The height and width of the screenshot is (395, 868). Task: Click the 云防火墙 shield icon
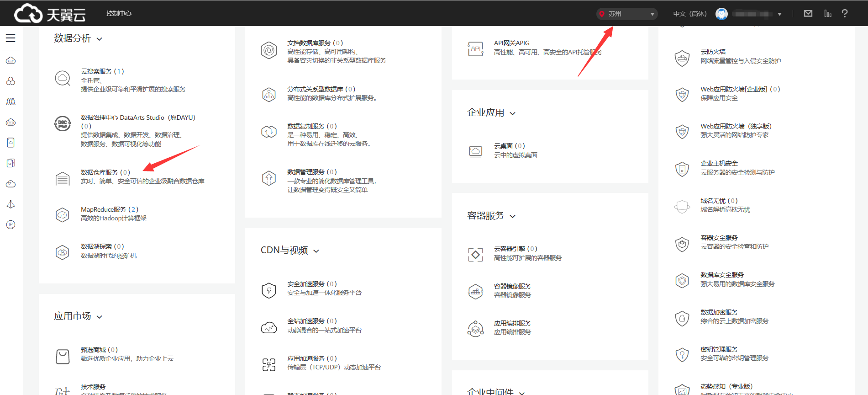pyautogui.click(x=682, y=58)
